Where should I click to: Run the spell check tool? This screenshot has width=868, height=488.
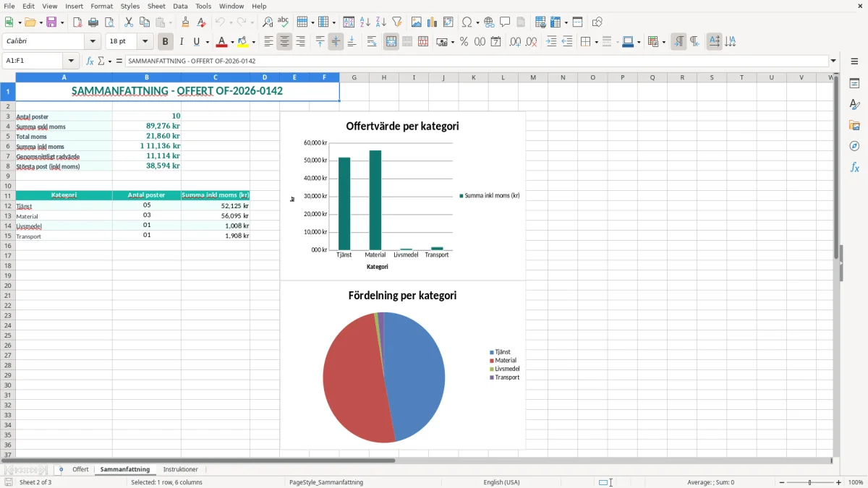(x=284, y=22)
